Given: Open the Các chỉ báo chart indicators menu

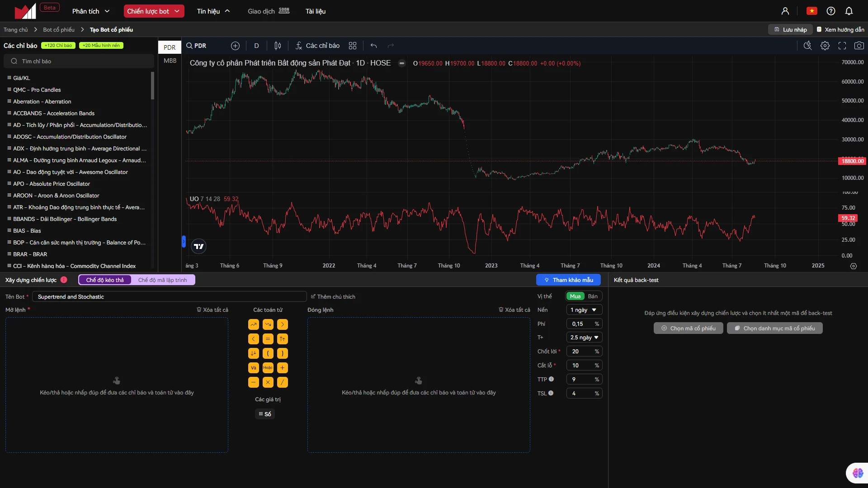Looking at the screenshot, I should tap(317, 46).
